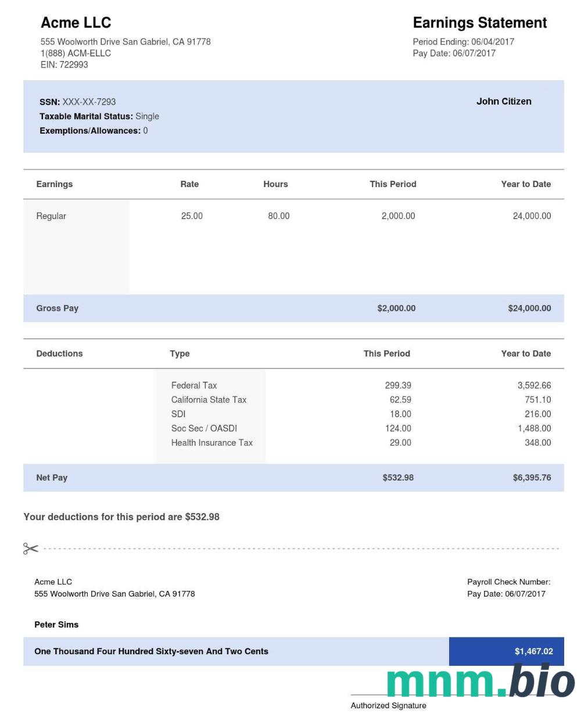Click the scissors cut-line icon
Image resolution: width=588 pixels, height=724 pixels.
[31, 549]
